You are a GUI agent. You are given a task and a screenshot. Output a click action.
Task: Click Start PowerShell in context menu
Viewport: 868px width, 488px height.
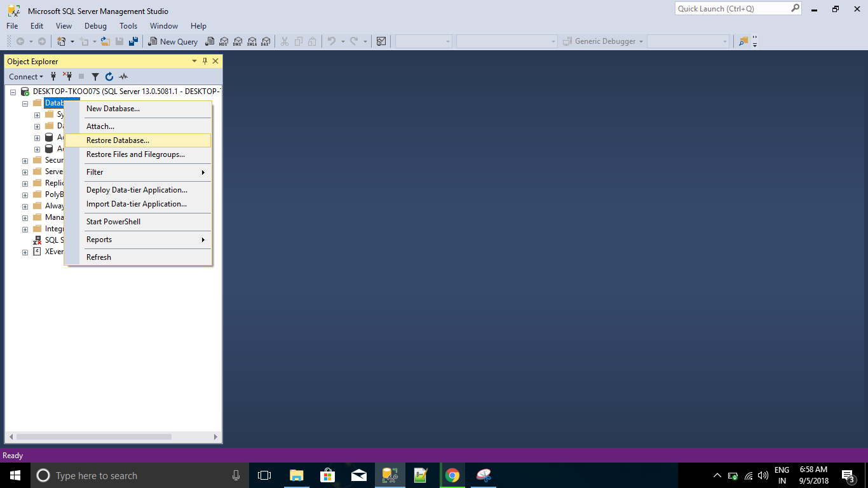click(x=139, y=222)
